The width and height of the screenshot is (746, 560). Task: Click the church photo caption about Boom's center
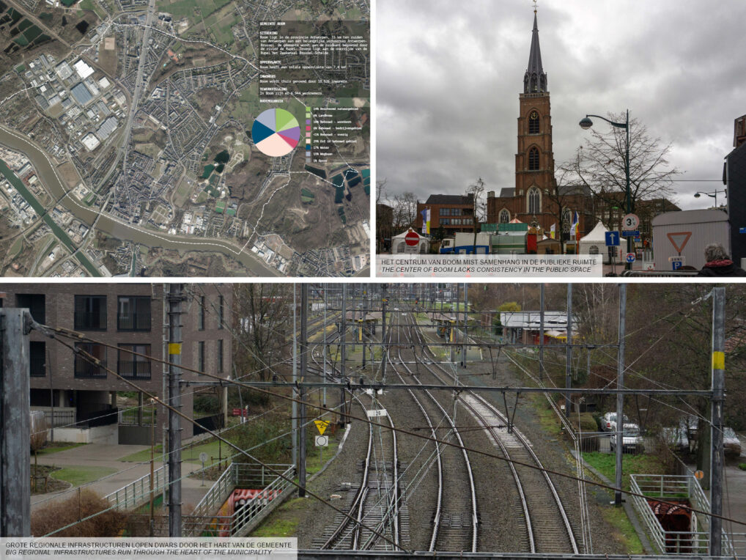tap(488, 265)
